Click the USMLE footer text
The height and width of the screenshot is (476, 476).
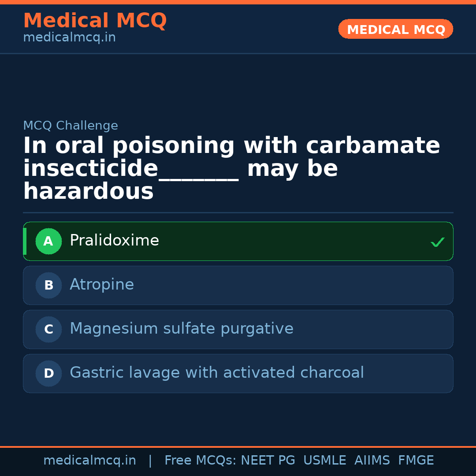[x=324, y=461]
